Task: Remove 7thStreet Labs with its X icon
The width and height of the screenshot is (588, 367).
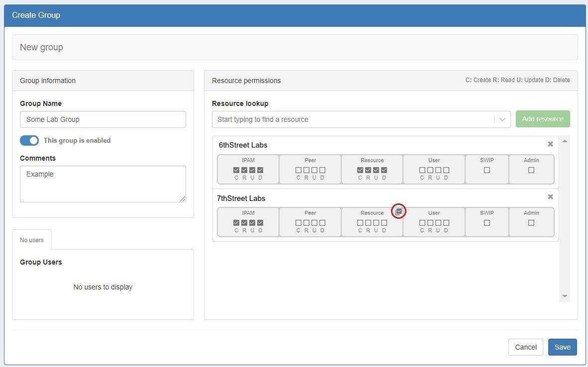Action: tap(550, 197)
